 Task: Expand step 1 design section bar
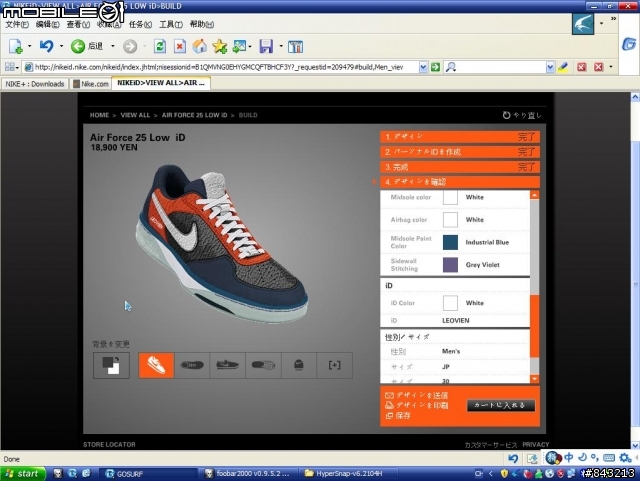pyautogui.click(x=460, y=137)
